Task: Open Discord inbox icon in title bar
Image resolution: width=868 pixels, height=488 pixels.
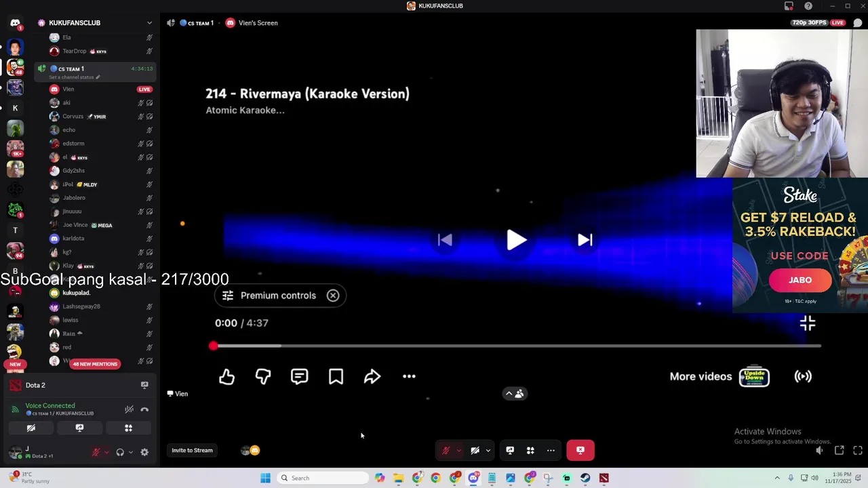Action: [789, 6]
